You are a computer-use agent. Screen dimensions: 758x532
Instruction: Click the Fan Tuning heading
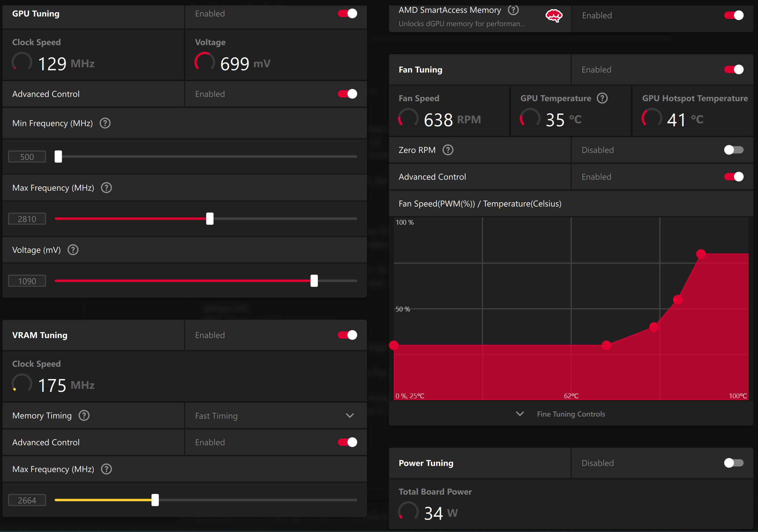(420, 70)
